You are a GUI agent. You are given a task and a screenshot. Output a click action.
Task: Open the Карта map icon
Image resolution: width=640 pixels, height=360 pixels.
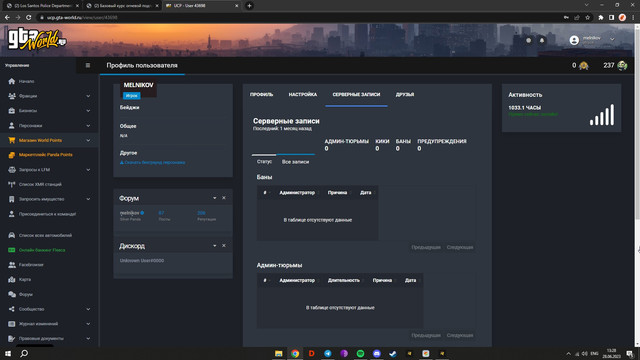[x=11, y=280]
